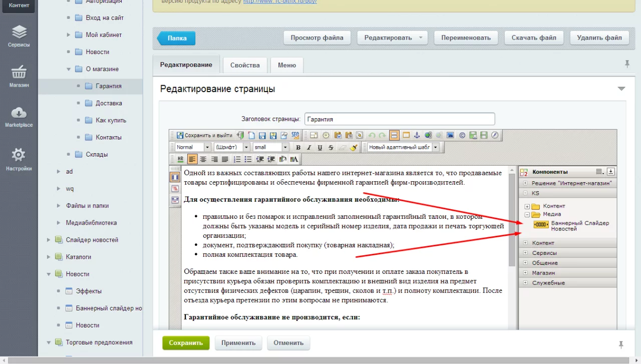Click the special character copyright icon

pos(462,135)
